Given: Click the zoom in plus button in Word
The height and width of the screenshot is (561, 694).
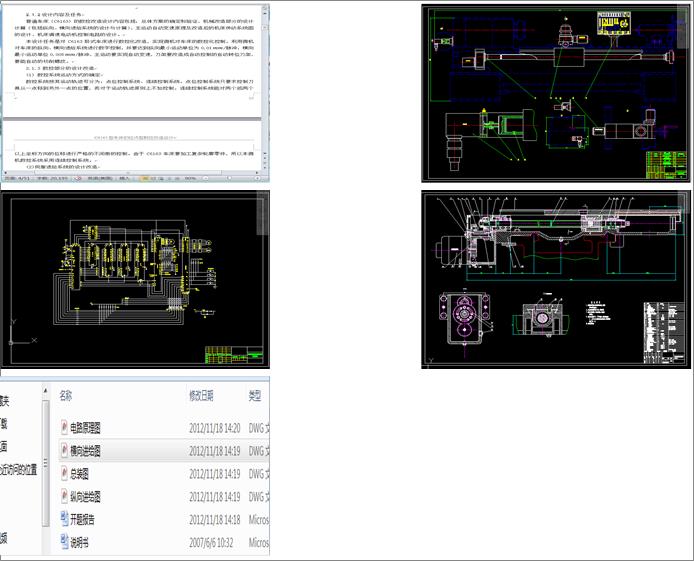Looking at the screenshot, I should click(258, 178).
